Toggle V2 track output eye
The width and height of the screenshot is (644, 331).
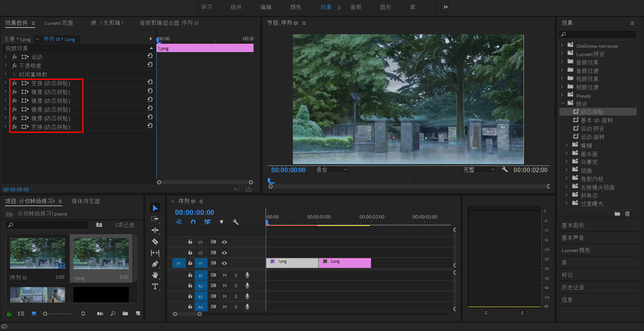(x=224, y=253)
